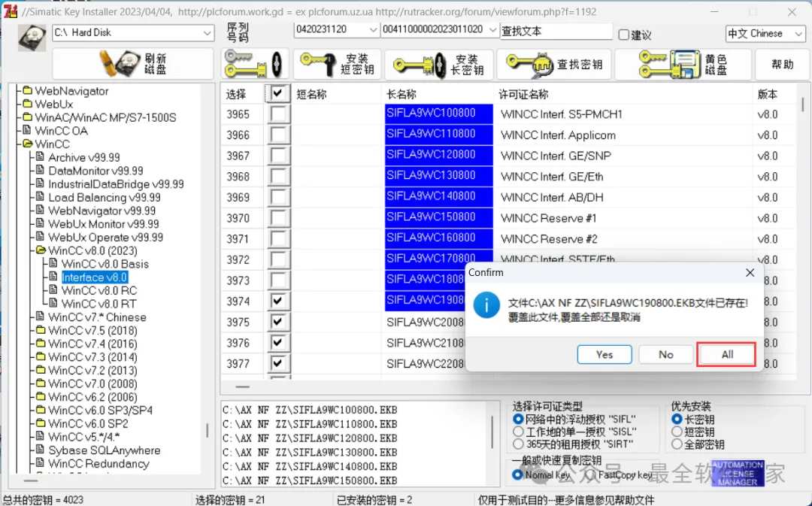
Task: Click the find key (查找密钥) button
Action: coord(554,64)
